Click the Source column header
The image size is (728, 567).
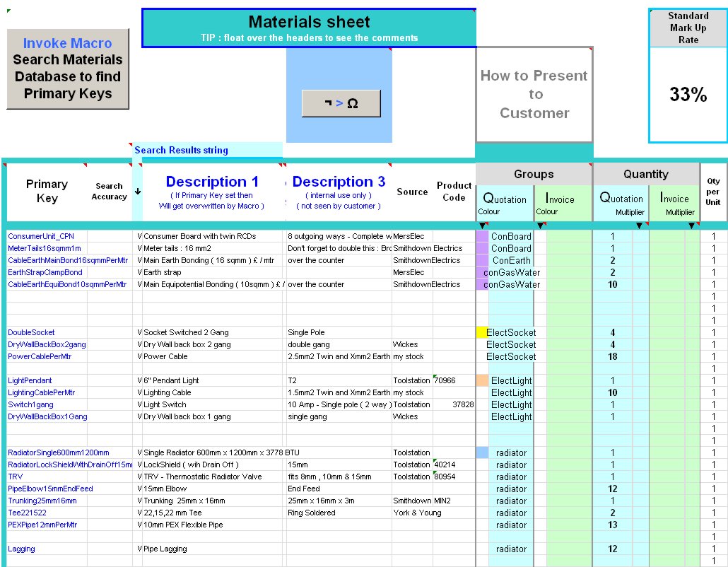pos(412,192)
